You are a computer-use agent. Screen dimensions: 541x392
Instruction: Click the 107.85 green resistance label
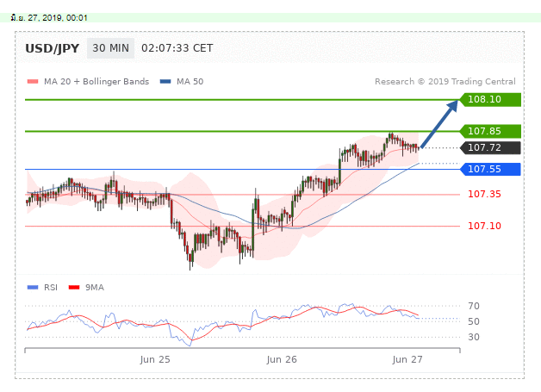(x=491, y=131)
